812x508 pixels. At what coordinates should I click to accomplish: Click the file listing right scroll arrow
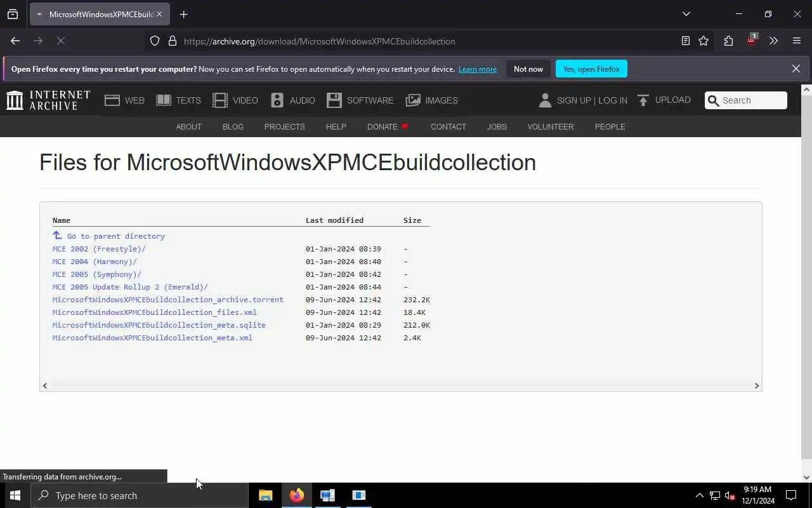click(x=756, y=385)
